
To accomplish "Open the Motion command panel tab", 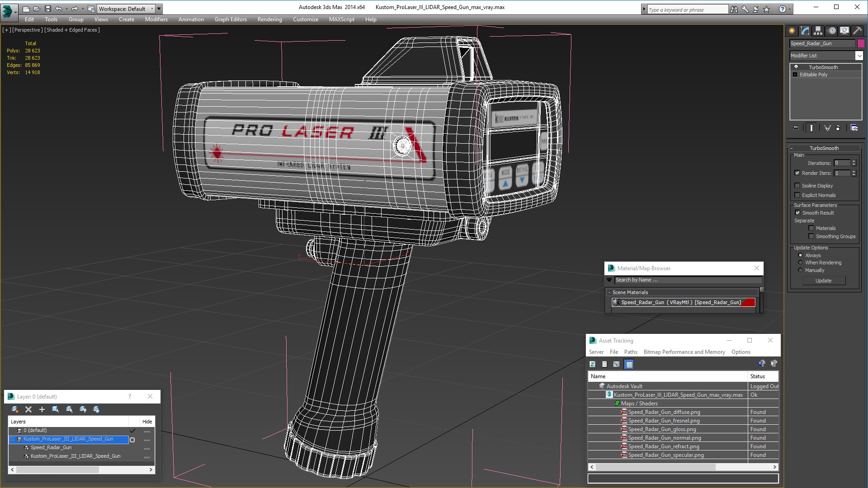I will click(x=832, y=31).
